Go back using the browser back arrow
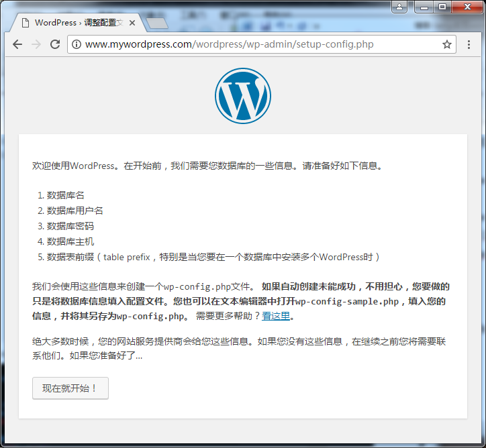This screenshot has height=448, width=486. tap(17, 44)
